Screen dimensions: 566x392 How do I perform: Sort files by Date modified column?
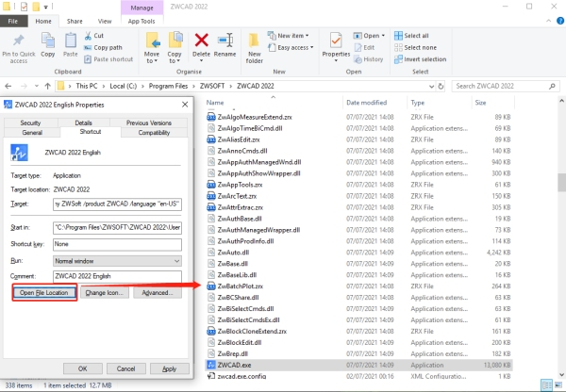[x=366, y=103]
